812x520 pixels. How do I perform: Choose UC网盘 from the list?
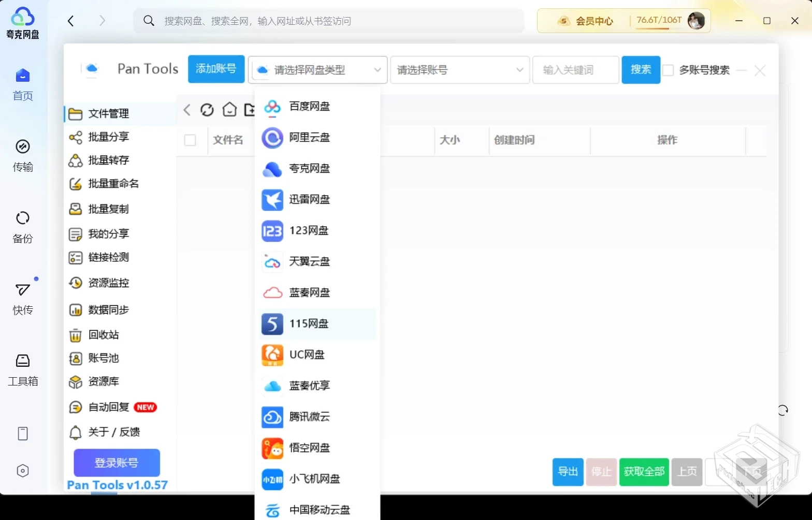click(x=317, y=355)
